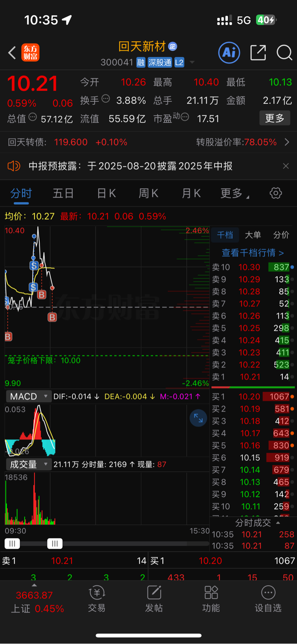Viewport: 297px width, 644px height.
Task: Tap verified badge next to 回天新材
Action: pyautogui.click(x=172, y=46)
